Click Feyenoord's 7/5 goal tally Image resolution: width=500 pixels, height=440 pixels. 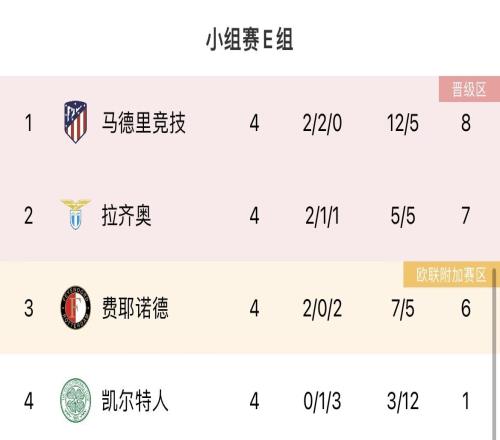point(403,308)
